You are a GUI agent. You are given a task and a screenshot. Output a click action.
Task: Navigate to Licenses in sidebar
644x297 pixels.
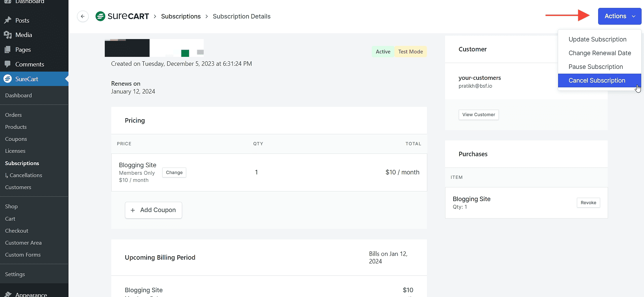coord(15,151)
